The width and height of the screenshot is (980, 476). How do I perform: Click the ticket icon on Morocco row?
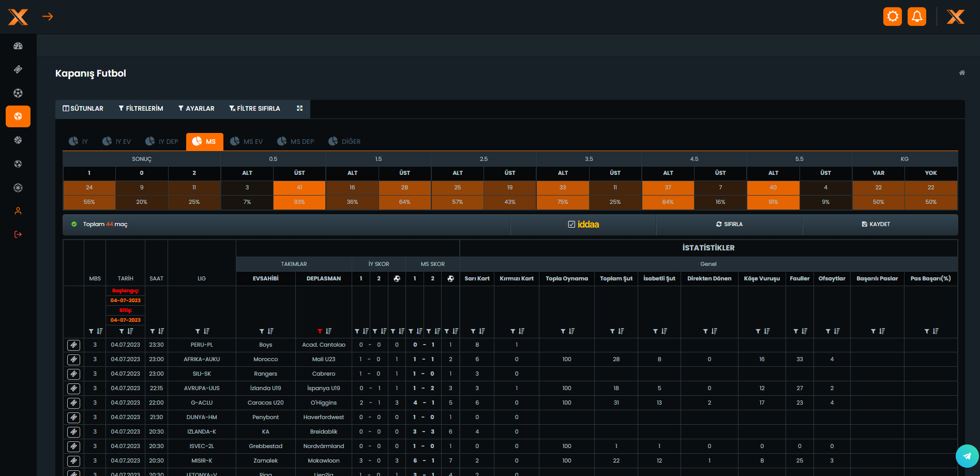[73, 359]
